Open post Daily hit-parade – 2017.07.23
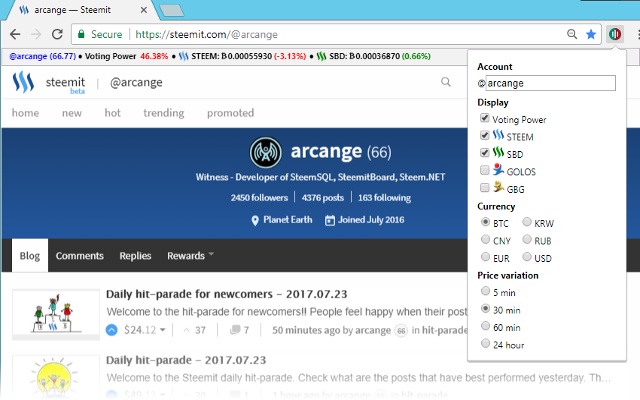The image size is (640, 400). (x=186, y=360)
